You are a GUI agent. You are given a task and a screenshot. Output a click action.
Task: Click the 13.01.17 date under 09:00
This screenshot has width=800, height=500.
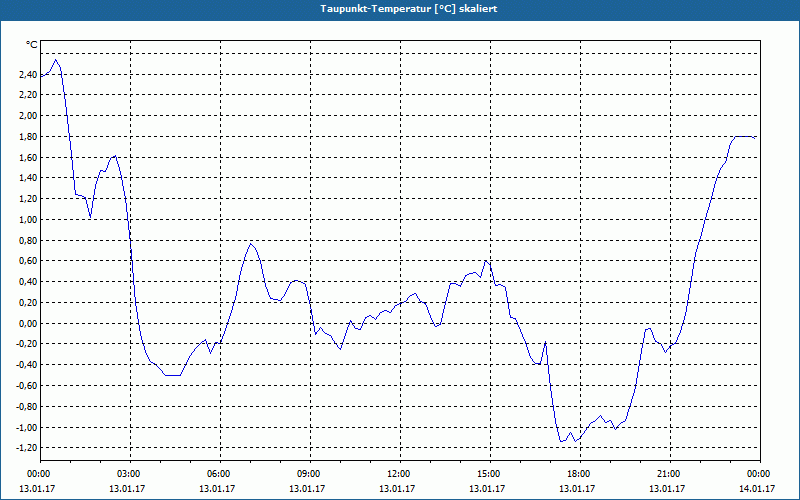point(307,488)
